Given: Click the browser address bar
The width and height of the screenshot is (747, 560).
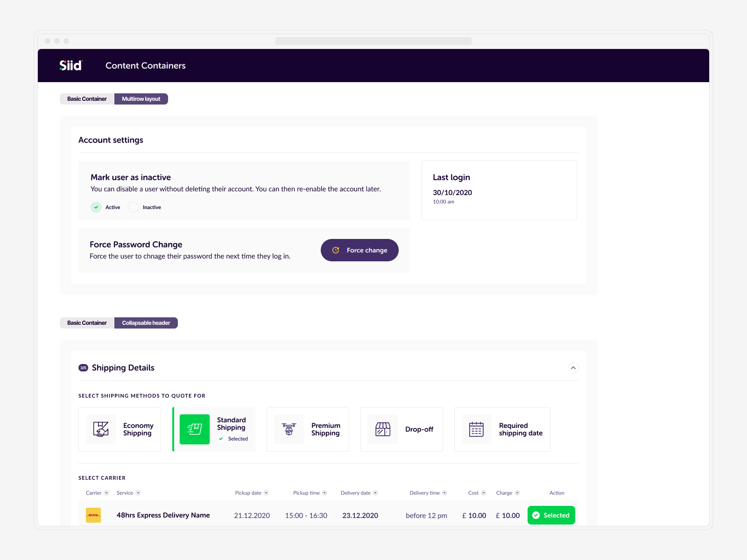Looking at the screenshot, I should 373,41.
